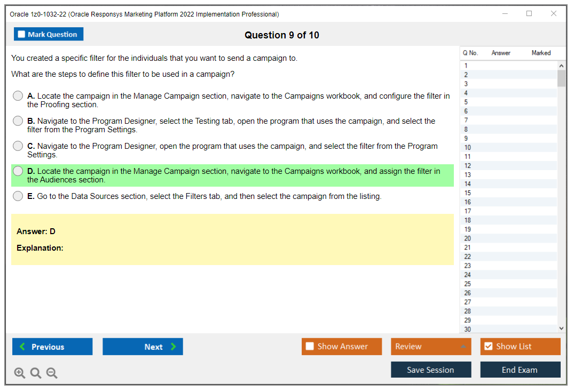Select the zoom in magnifier icon
574x392 pixels.
click(x=20, y=373)
